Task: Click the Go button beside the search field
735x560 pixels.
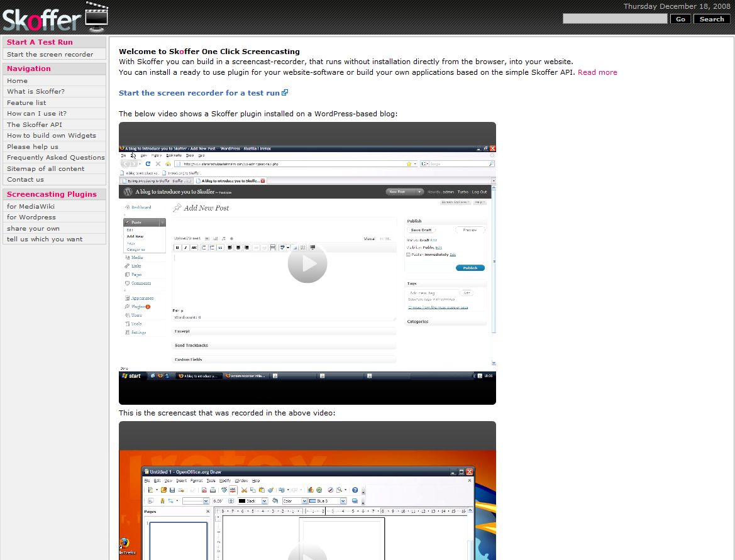Action: [x=680, y=19]
